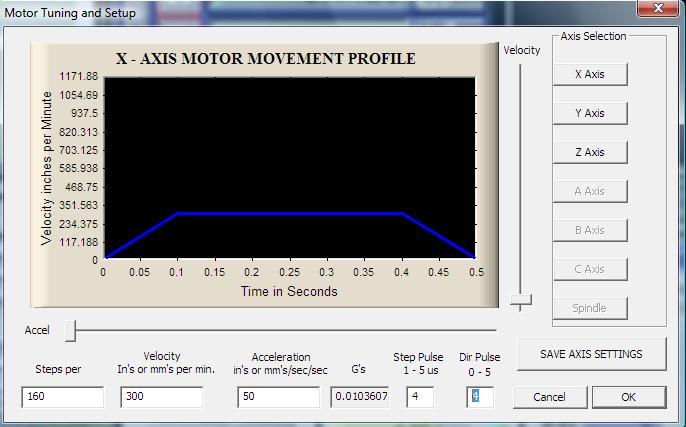The height and width of the screenshot is (427, 686).
Task: Click the Velocity field showing 300
Action: point(161,396)
